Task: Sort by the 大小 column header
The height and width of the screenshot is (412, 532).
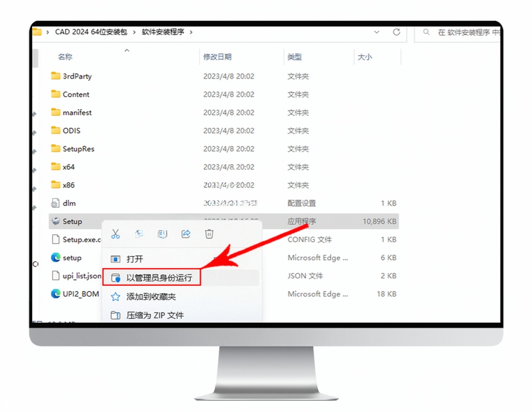Action: (365, 57)
